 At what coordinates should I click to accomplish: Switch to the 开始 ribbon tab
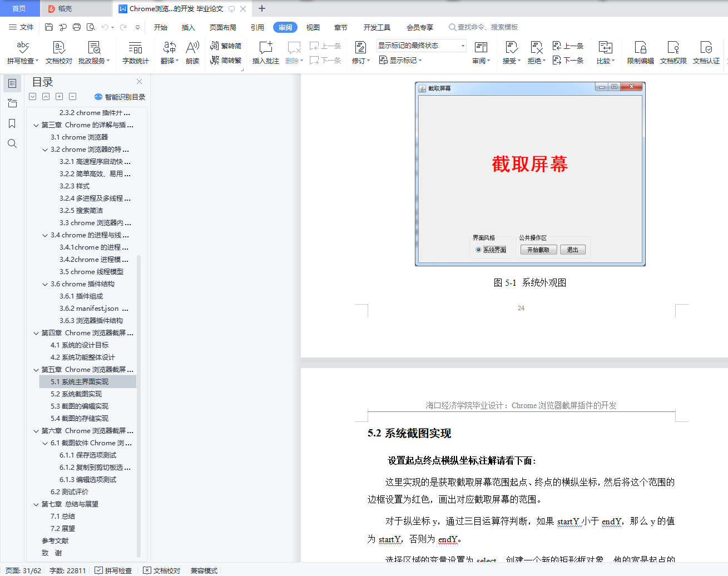tap(161, 27)
